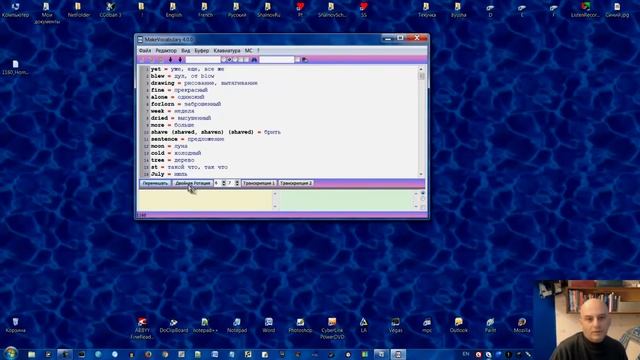Launch DoClipBoard shortcut
Image resolution: width=640 pixels, height=360 pixels.
173,325
